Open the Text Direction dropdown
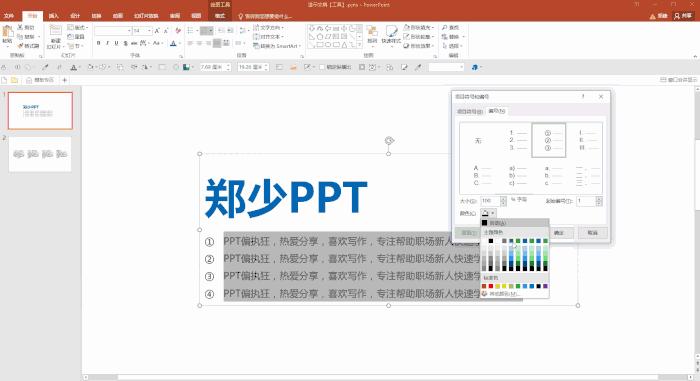This screenshot has width=700, height=381. [x=267, y=28]
